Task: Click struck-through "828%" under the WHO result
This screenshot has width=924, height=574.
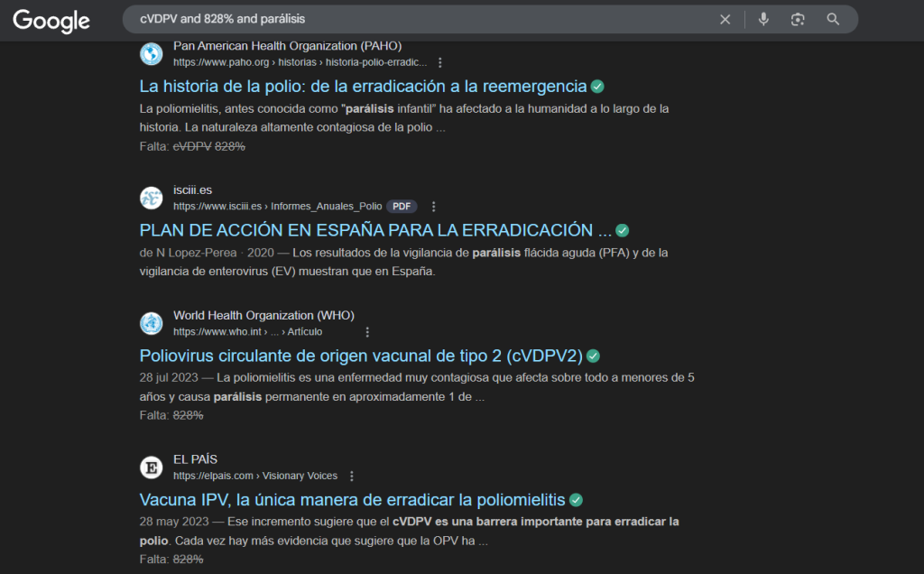Action: pos(188,415)
